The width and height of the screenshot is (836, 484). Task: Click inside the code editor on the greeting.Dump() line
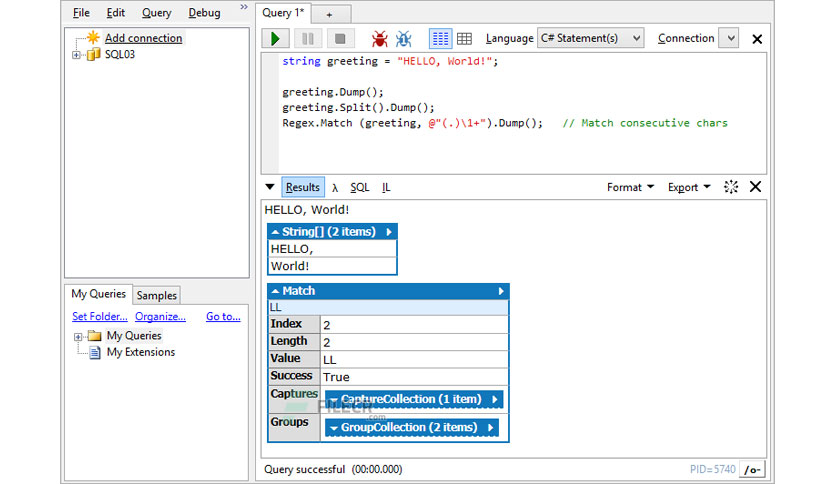(333, 92)
